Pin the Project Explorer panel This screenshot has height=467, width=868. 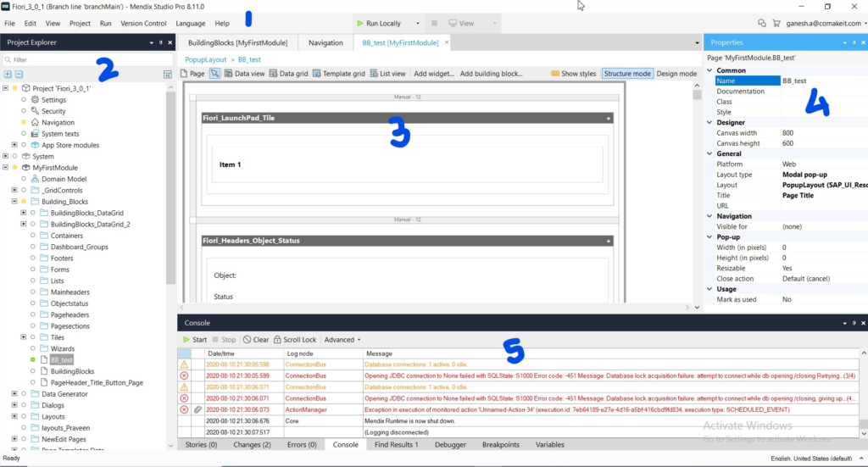tap(160, 42)
